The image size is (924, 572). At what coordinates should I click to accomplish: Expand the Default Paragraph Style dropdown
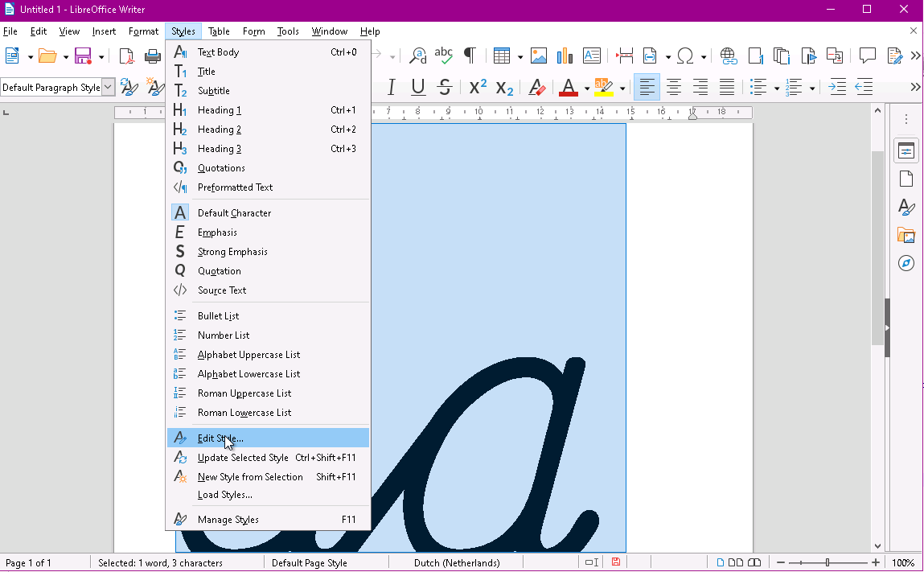(109, 88)
